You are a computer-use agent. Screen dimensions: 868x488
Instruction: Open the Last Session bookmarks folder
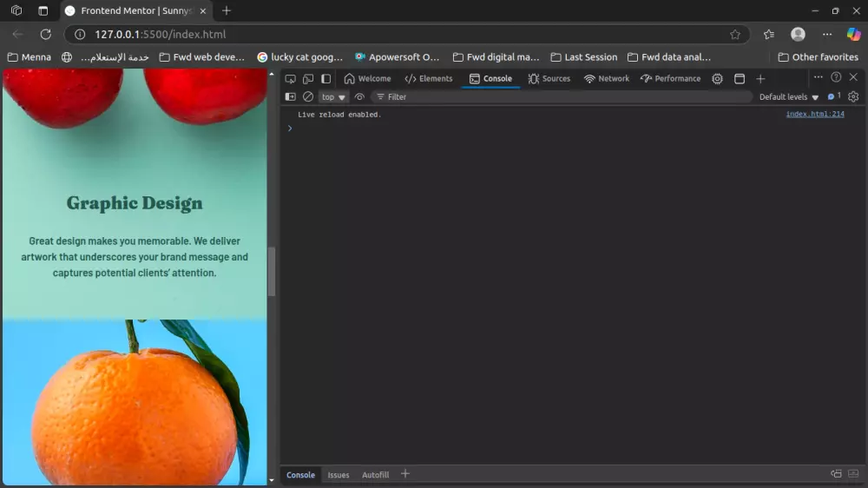tap(584, 57)
